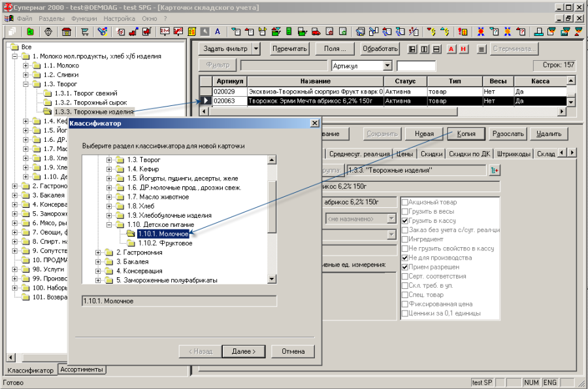Click the white stacked pages icon at toolbar start
The image size is (588, 389).
click(x=12, y=32)
